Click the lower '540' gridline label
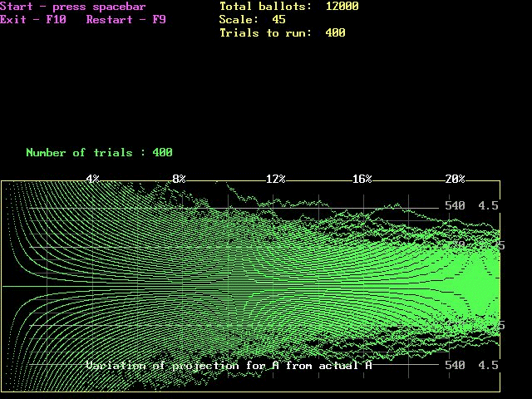Image resolution: width=532 pixels, height=399 pixels. (x=455, y=365)
